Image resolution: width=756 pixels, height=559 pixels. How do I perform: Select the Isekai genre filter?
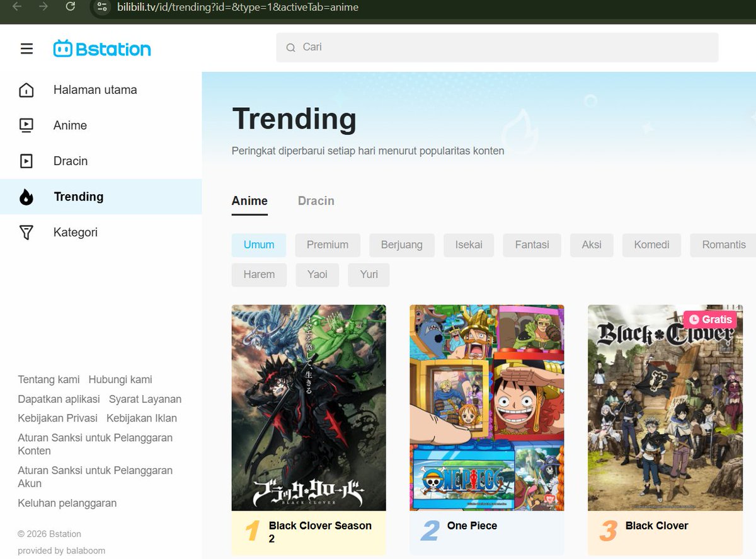point(469,245)
